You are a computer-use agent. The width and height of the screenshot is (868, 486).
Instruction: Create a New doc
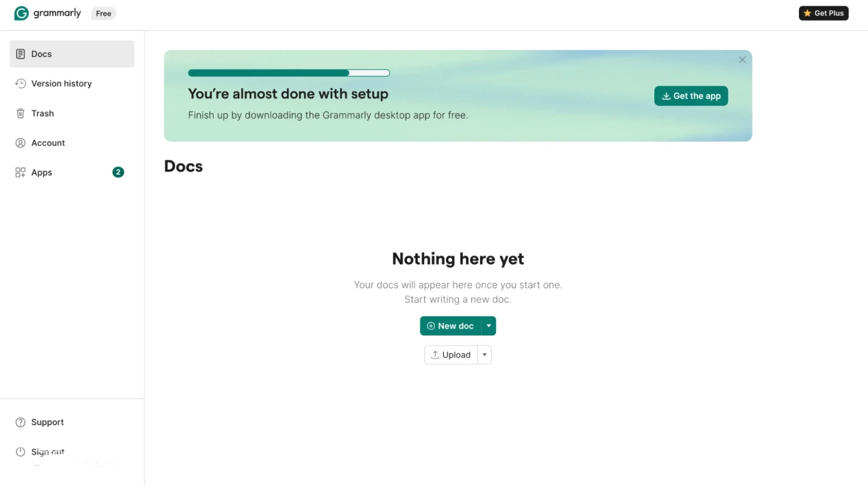coord(450,326)
